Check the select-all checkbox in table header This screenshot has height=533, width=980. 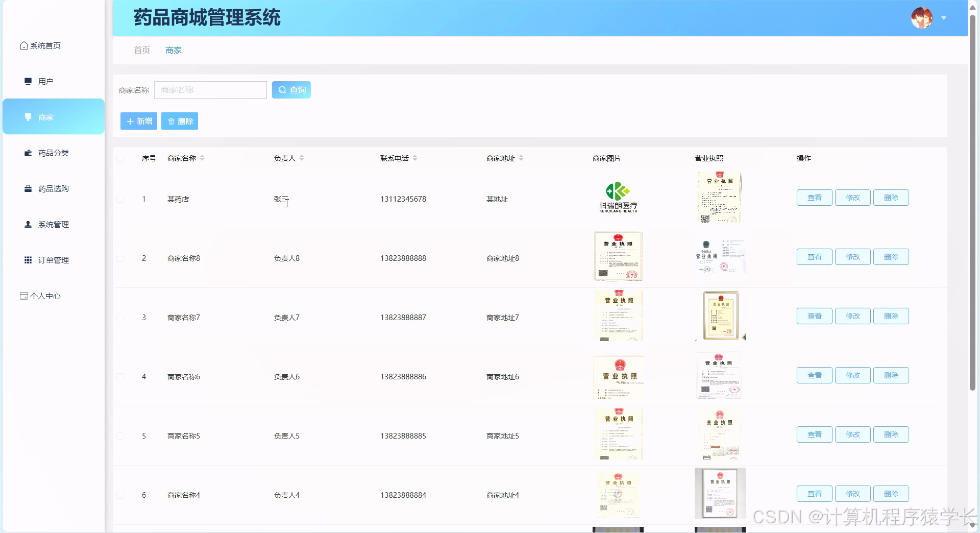pos(120,158)
